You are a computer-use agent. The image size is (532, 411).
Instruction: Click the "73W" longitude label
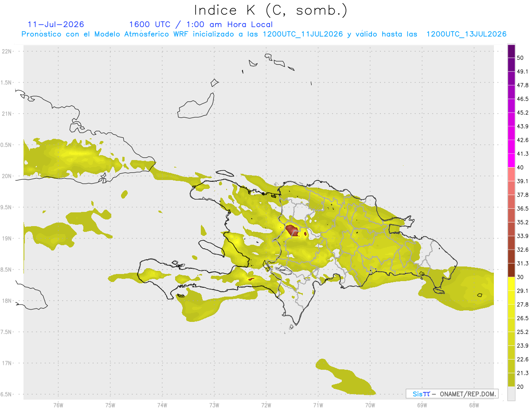point(214,405)
